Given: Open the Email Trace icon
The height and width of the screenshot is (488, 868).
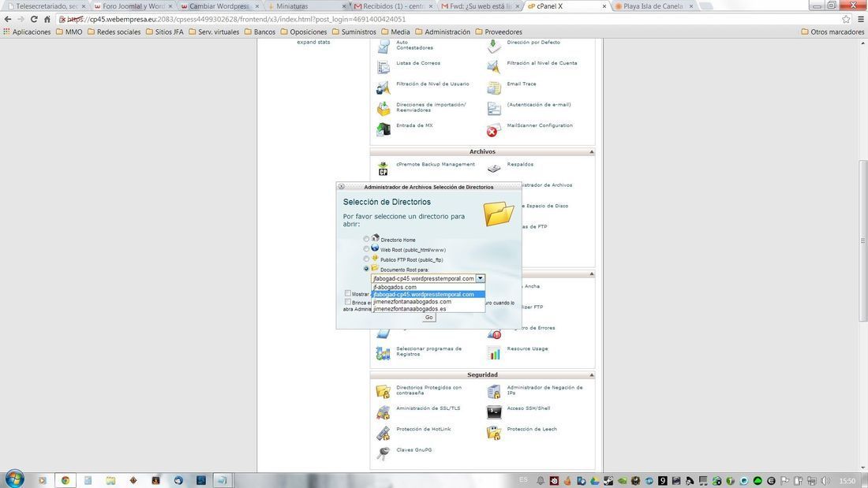Looking at the screenshot, I should (x=494, y=88).
